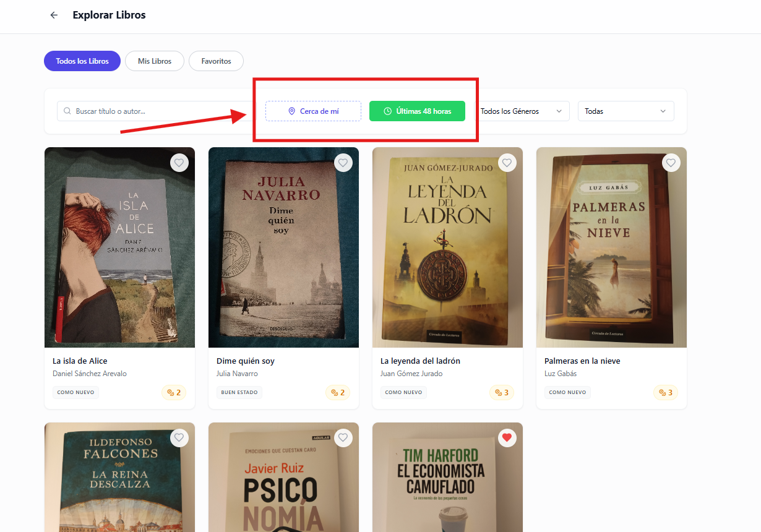Click the back arrow next to Explorar Libros
Viewport: 761px width, 532px height.
click(x=54, y=15)
